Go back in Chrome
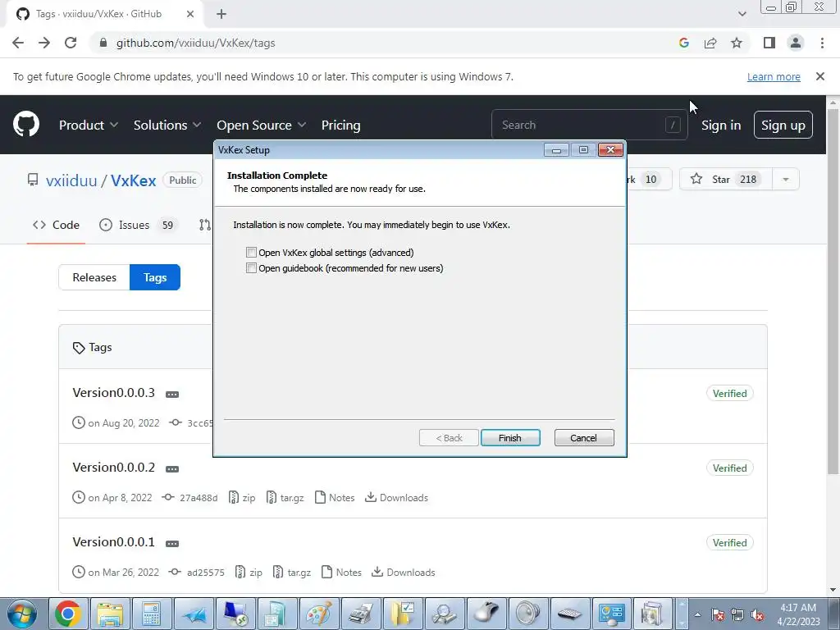This screenshot has width=840, height=630. [18, 43]
